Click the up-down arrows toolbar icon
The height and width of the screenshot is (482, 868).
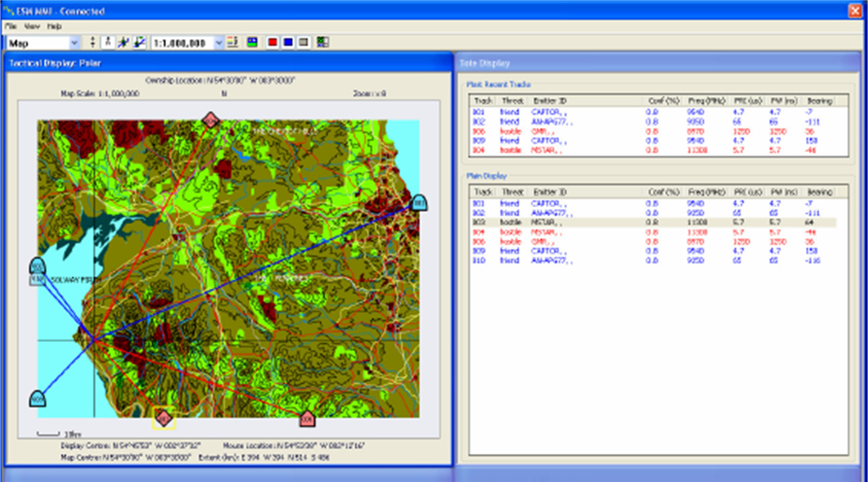pyautogui.click(x=93, y=43)
